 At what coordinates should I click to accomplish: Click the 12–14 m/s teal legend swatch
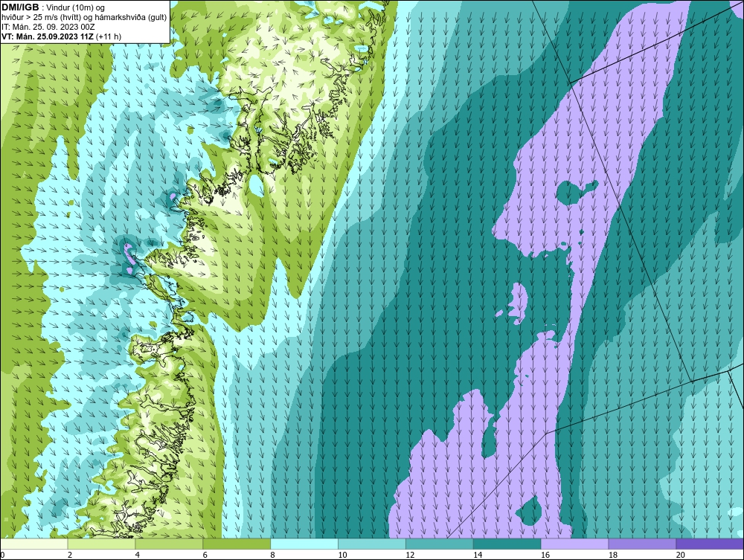click(440, 544)
